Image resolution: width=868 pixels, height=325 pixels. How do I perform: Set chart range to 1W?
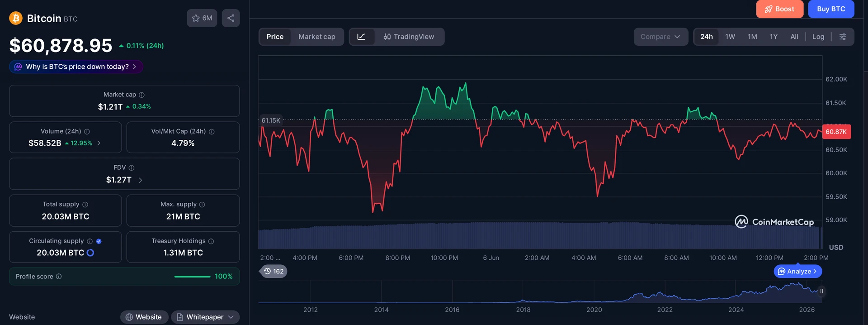[x=730, y=37]
